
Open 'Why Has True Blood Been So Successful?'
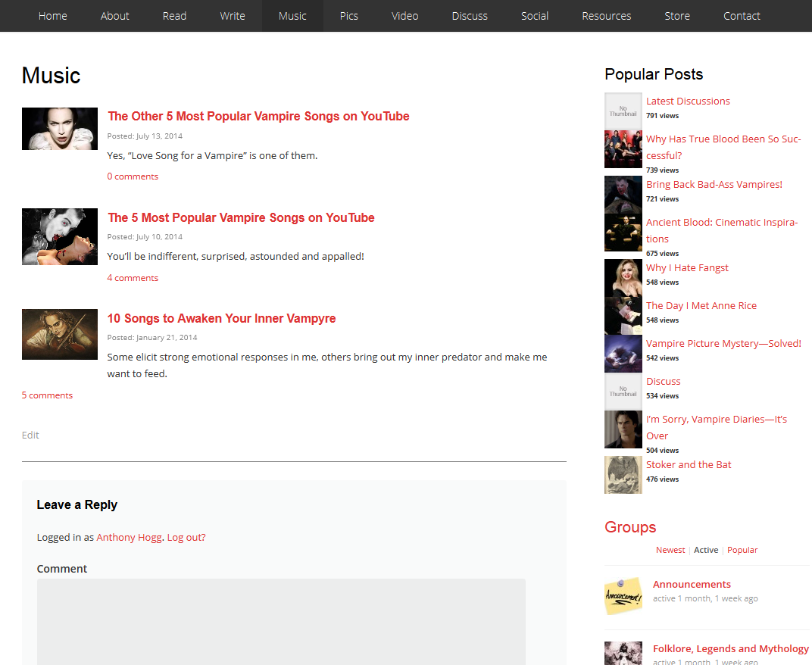click(x=723, y=147)
